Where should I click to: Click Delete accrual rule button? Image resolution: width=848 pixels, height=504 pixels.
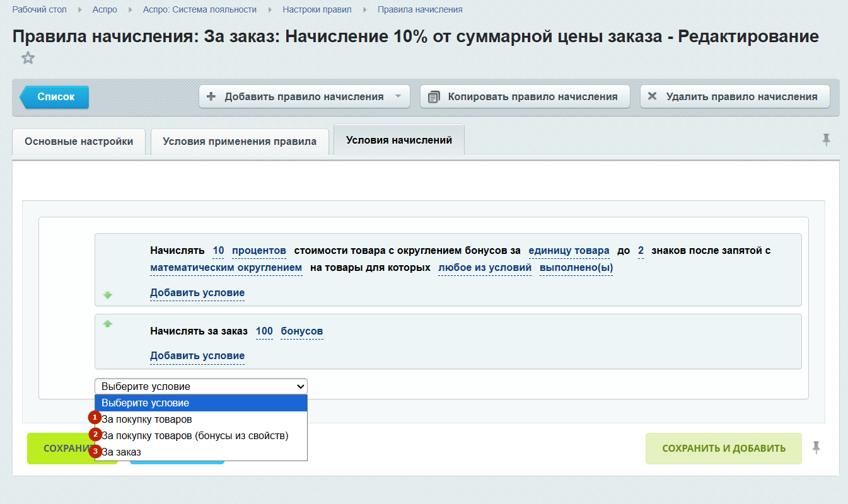(x=735, y=97)
